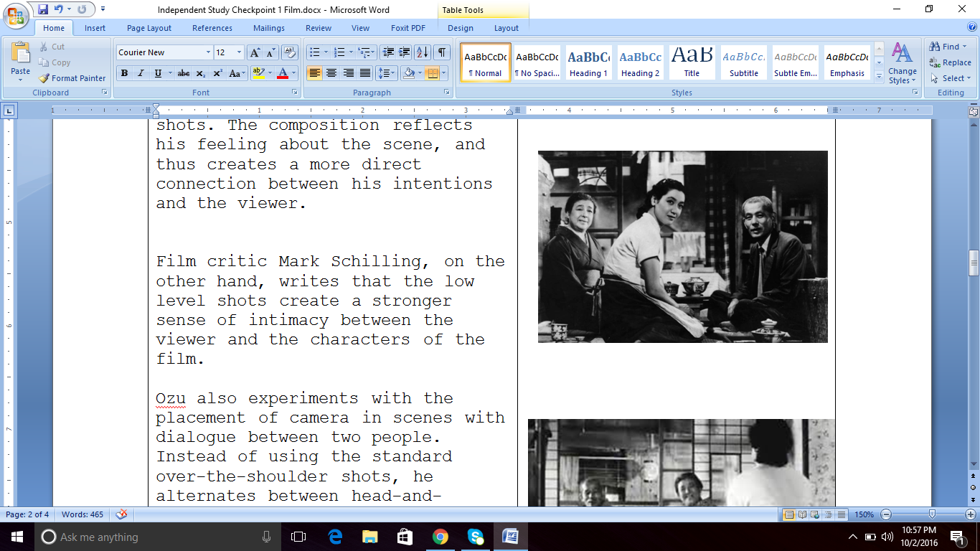This screenshot has height=551, width=980.
Task: Click Words: 465 word count
Action: 83,514
